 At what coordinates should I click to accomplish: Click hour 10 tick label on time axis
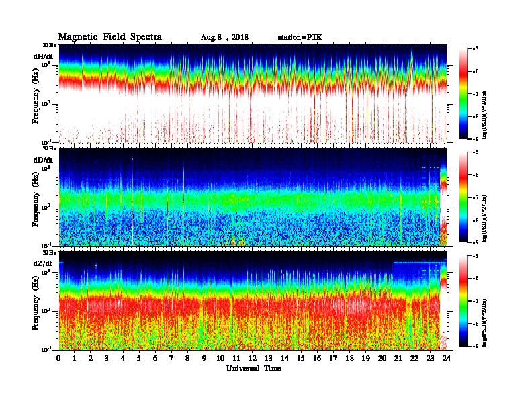pos(220,358)
